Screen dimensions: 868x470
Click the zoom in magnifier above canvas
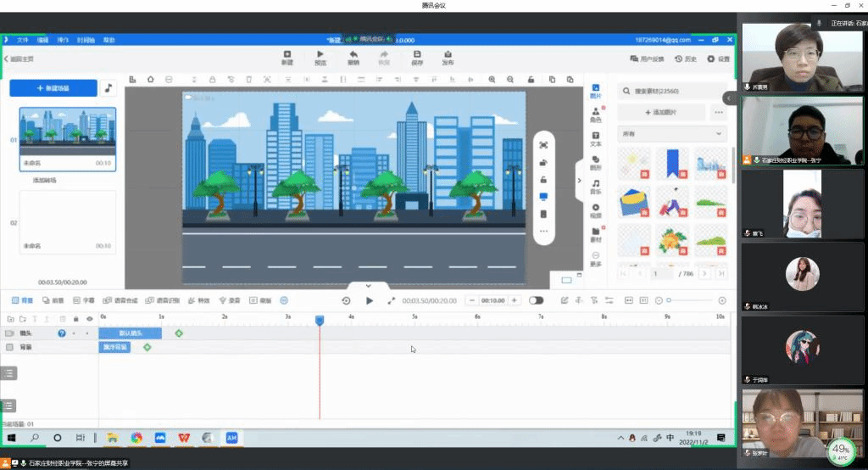492,80
